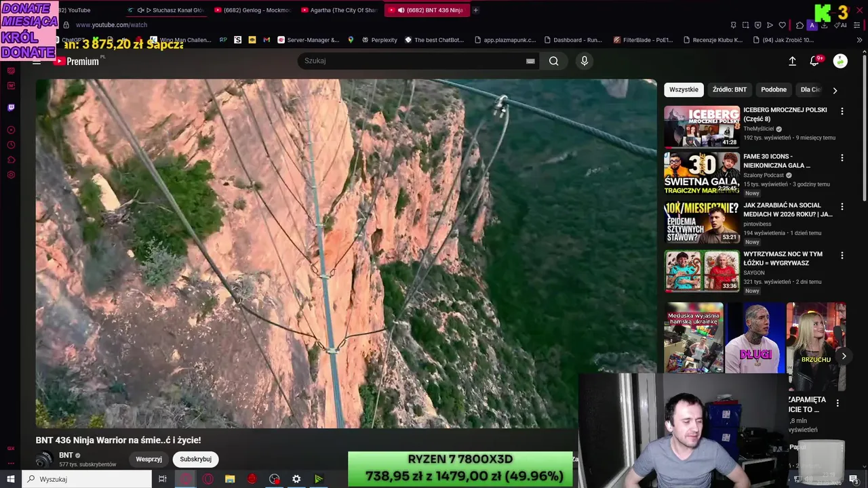Open ICEBERG MROCZNEJ POLSKI video thumbnail
This screenshot has width=868, height=488.
702,127
